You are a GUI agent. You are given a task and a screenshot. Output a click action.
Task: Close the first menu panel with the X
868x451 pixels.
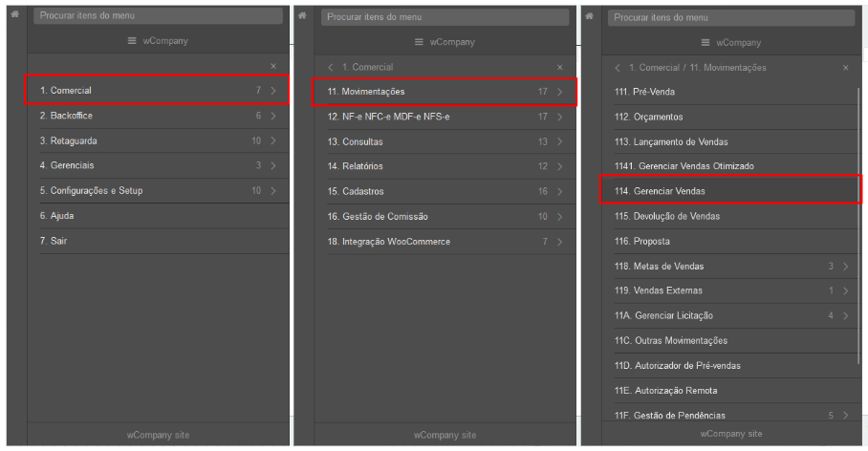[x=273, y=66]
